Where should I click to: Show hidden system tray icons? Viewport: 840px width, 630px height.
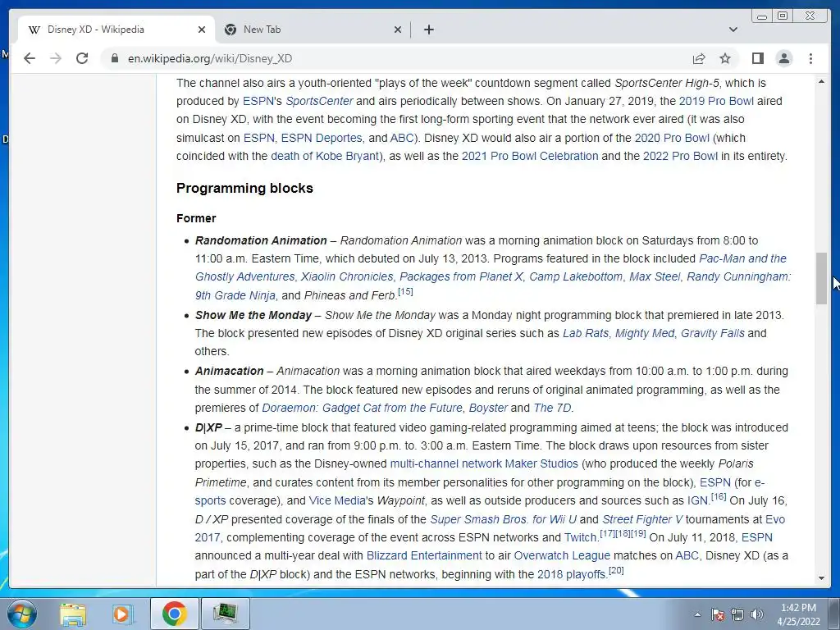(x=697, y=614)
